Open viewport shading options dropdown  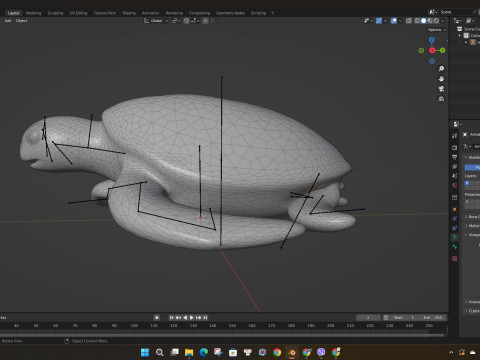443,21
